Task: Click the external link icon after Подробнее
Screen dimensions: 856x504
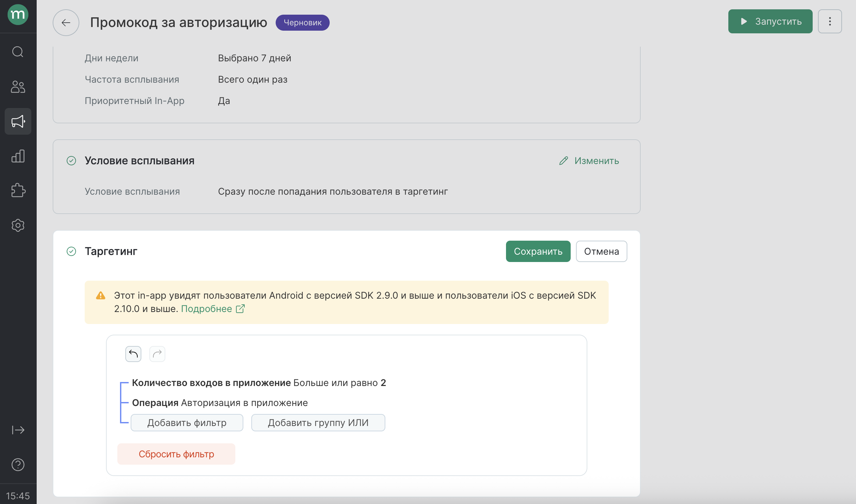Action: [240, 309]
